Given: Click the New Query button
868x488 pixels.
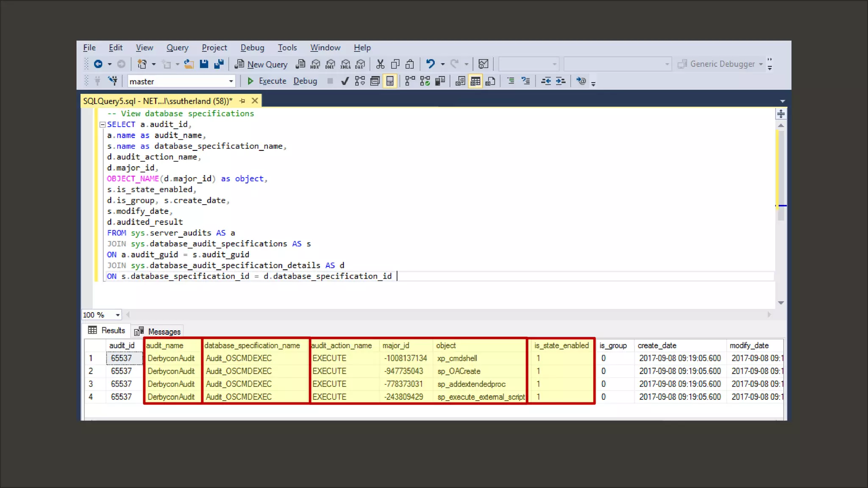Looking at the screenshot, I should [x=262, y=64].
